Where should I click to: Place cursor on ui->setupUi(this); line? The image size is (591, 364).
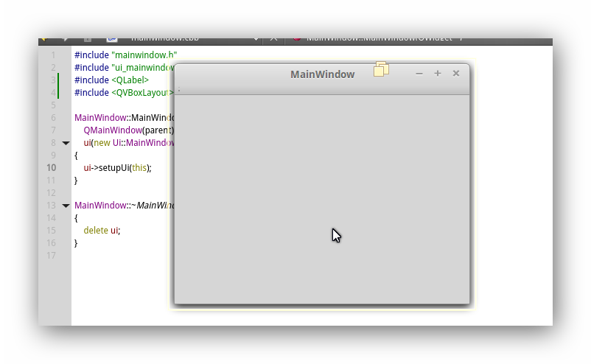point(117,168)
